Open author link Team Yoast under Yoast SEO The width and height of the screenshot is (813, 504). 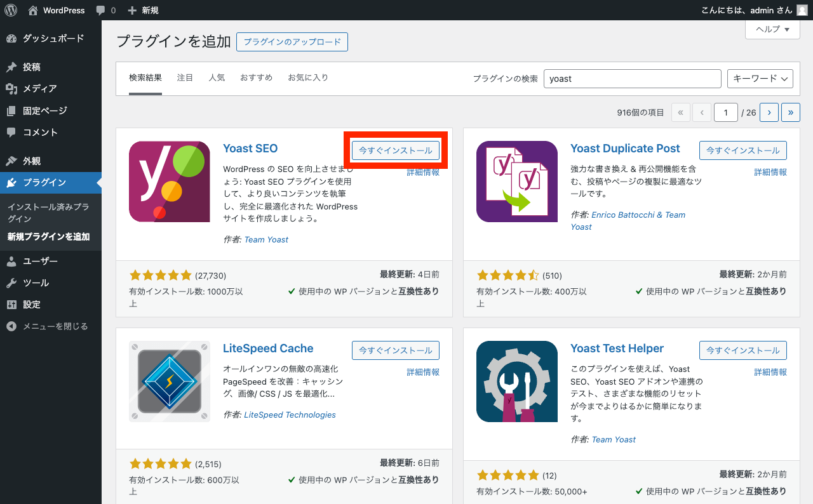pyautogui.click(x=266, y=239)
